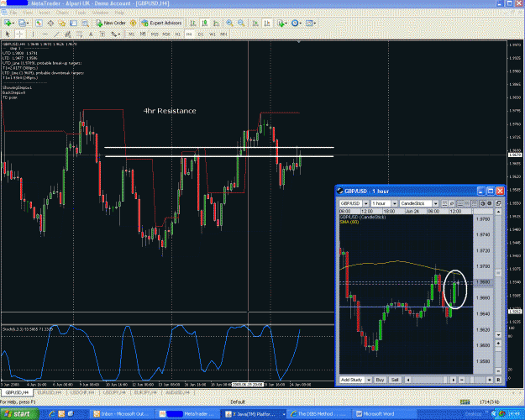Select the crosshair tool
The height and width of the screenshot is (420, 525).
coord(19,34)
